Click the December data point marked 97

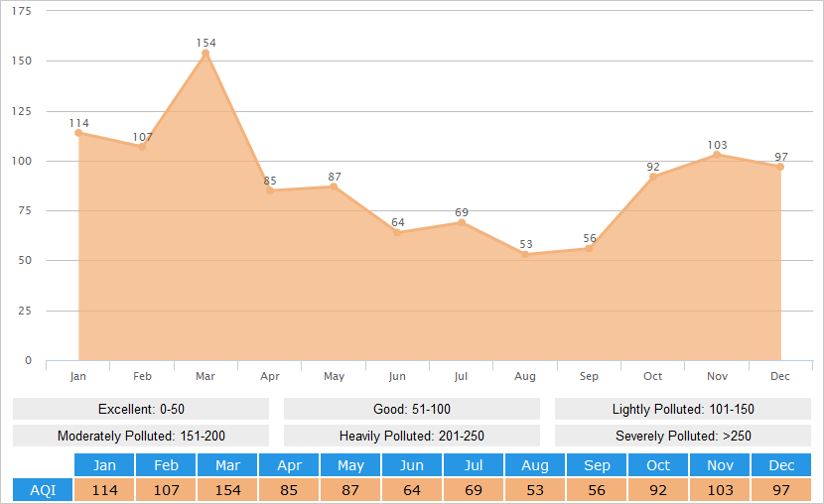point(780,167)
